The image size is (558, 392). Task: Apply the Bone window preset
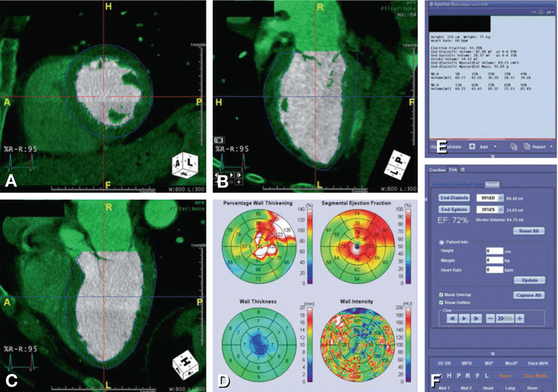click(532, 387)
